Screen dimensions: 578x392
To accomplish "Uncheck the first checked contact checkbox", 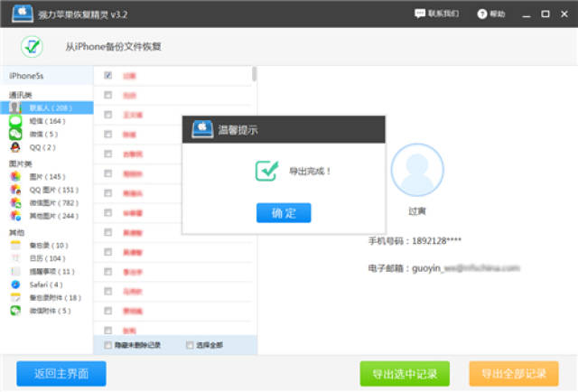I will point(108,75).
